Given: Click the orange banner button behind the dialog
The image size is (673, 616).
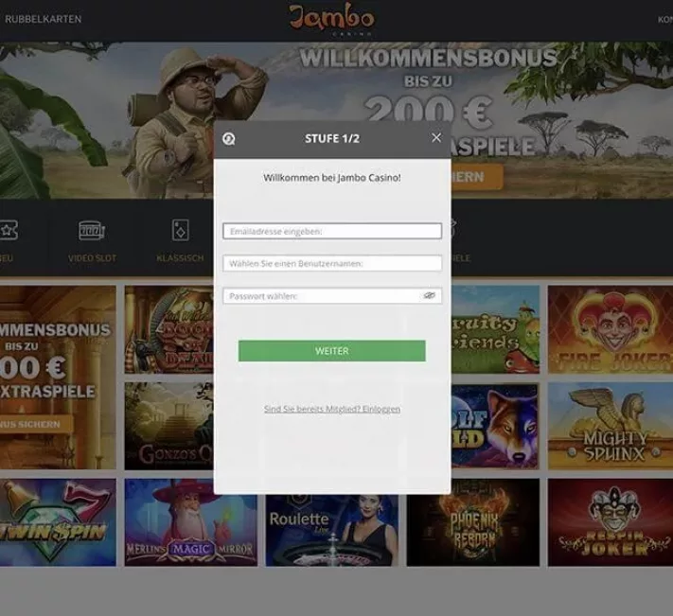Looking at the screenshot, I should click(477, 177).
